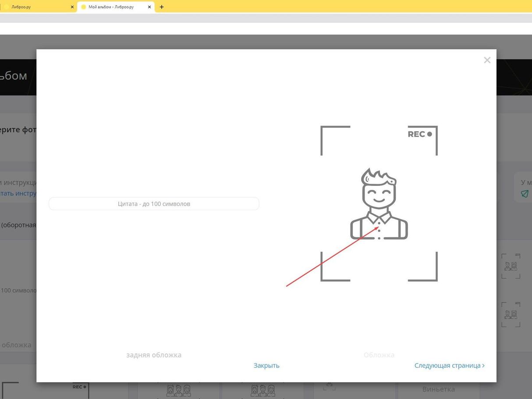Open the Виньетка page thumbnail
The width and height of the screenshot is (532, 399).
tap(438, 389)
